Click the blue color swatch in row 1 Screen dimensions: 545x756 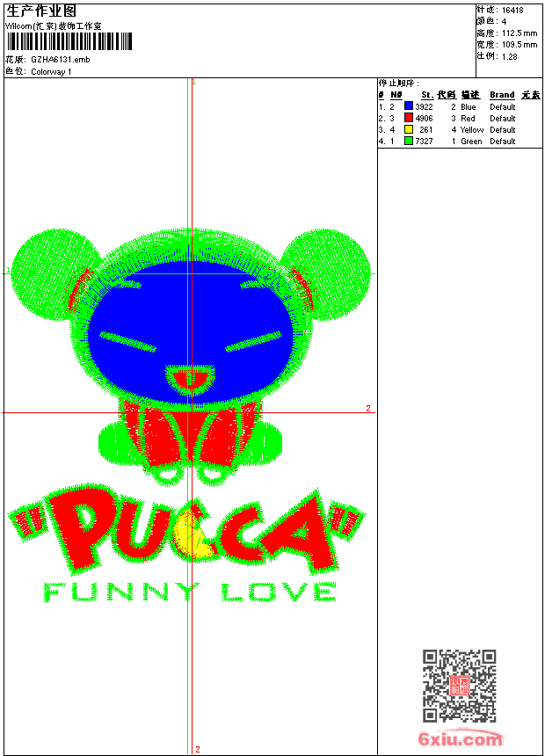(409, 106)
